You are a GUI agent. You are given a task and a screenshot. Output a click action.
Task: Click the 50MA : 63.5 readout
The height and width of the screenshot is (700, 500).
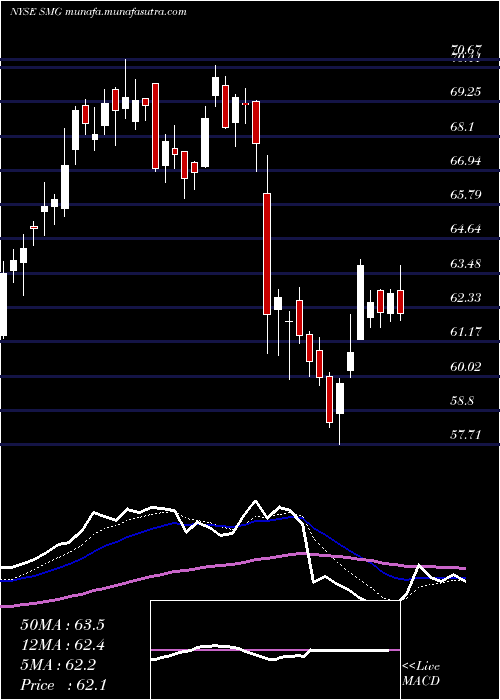(x=62, y=625)
